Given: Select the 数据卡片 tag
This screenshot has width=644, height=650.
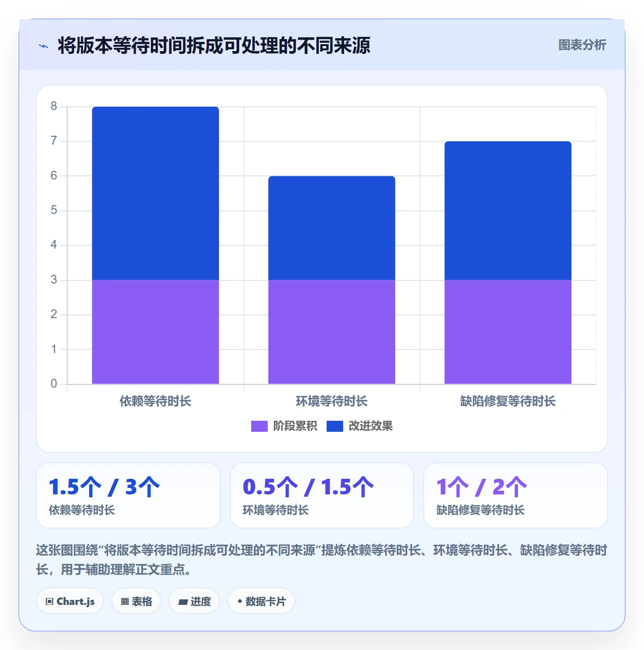Looking at the screenshot, I should click(261, 601).
